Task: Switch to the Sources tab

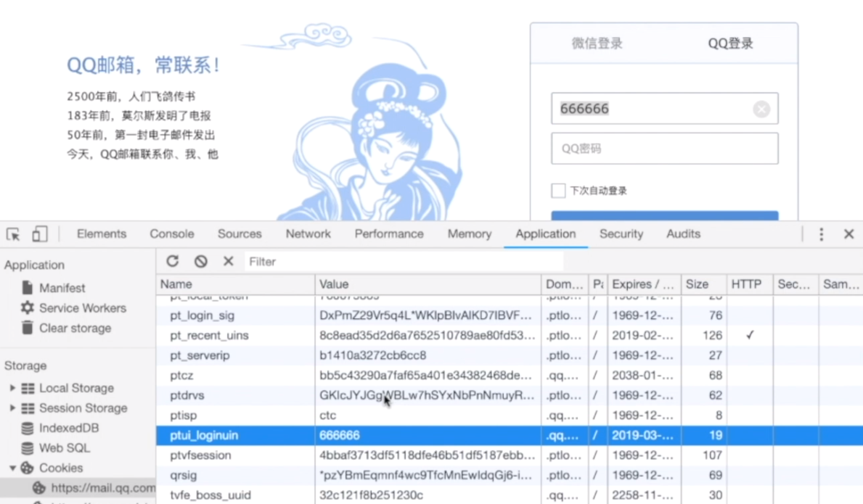Action: (240, 234)
